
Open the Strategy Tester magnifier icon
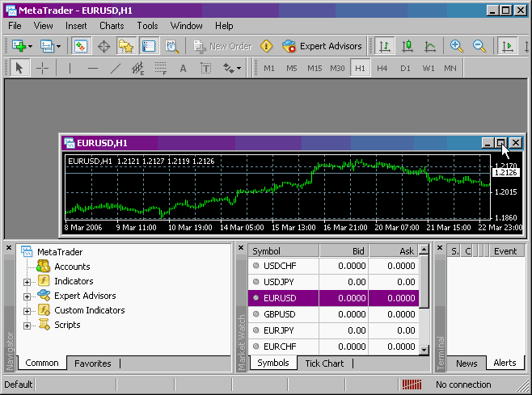171,46
